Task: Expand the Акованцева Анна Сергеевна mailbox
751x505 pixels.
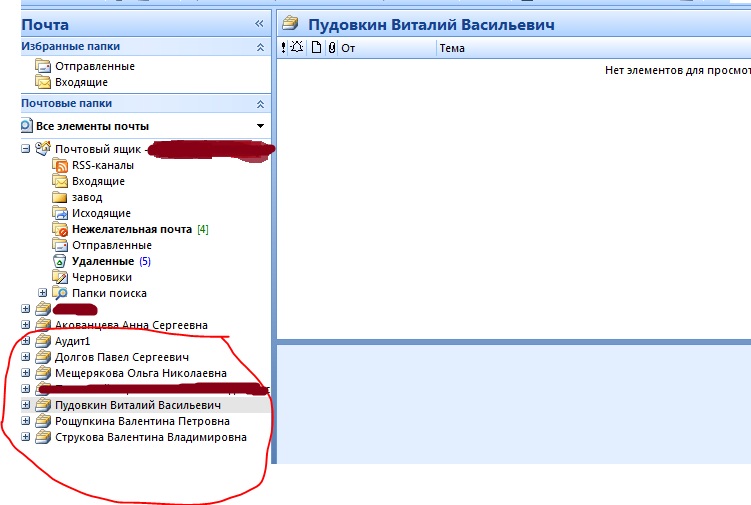Action: pos(25,325)
